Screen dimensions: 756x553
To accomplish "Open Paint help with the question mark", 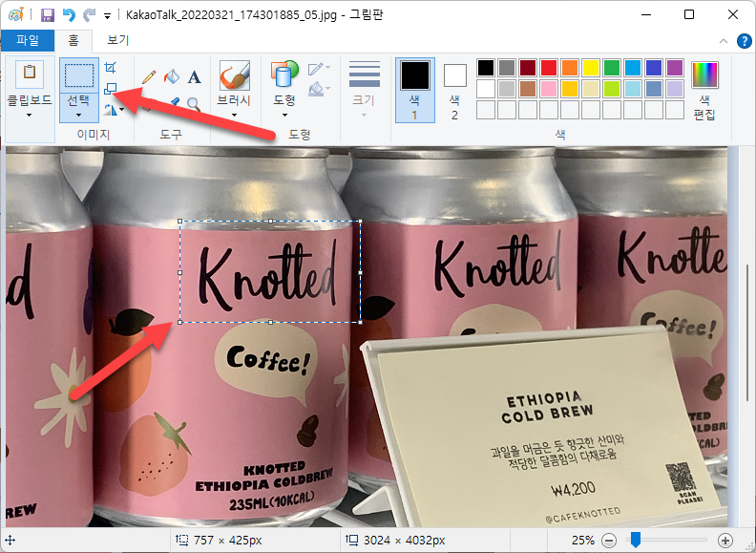I will click(744, 41).
